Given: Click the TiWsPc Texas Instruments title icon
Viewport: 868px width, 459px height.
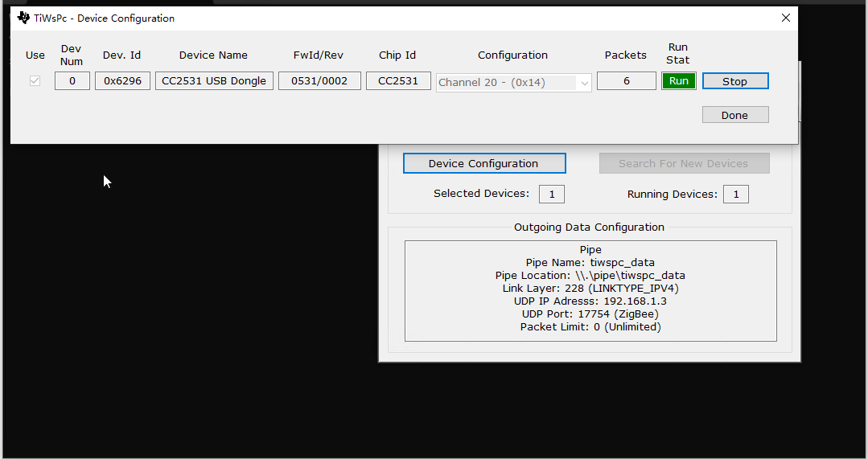Looking at the screenshot, I should coord(23,18).
